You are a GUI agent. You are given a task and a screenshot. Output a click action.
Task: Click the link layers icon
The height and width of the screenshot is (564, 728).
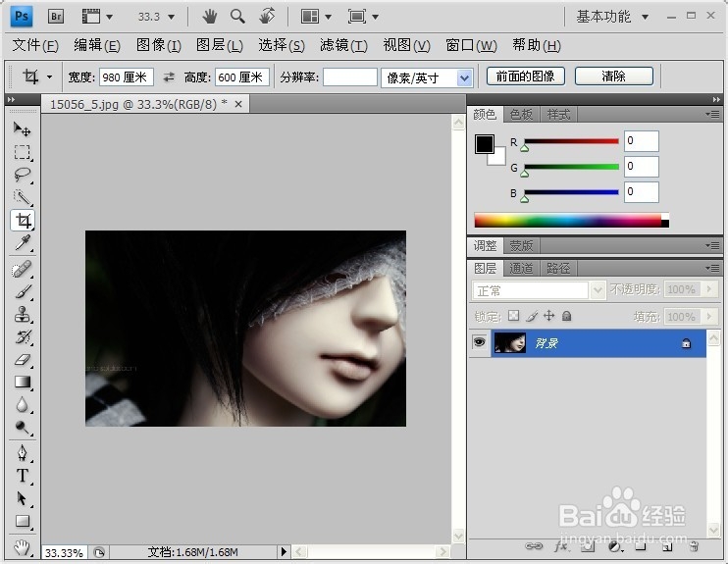tap(534, 546)
